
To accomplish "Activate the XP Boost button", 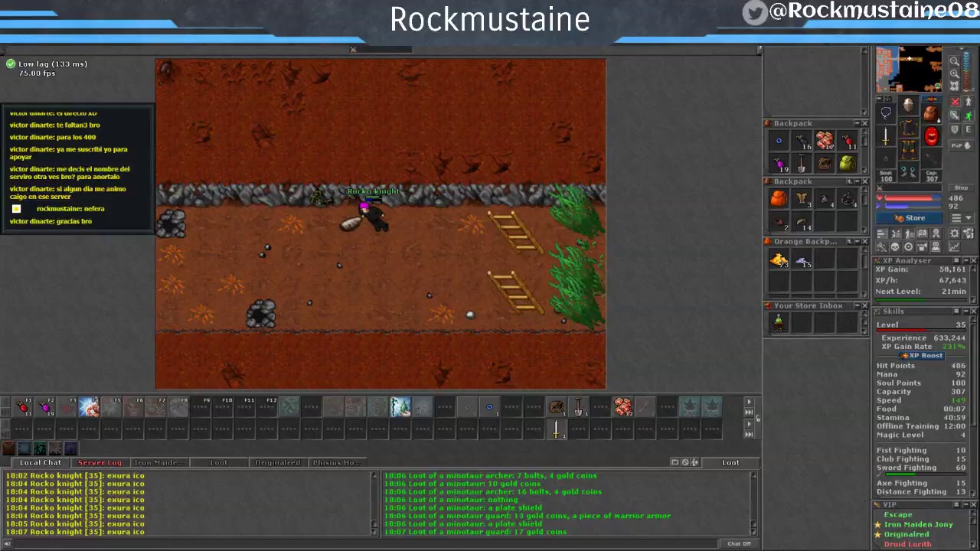I will click(923, 356).
